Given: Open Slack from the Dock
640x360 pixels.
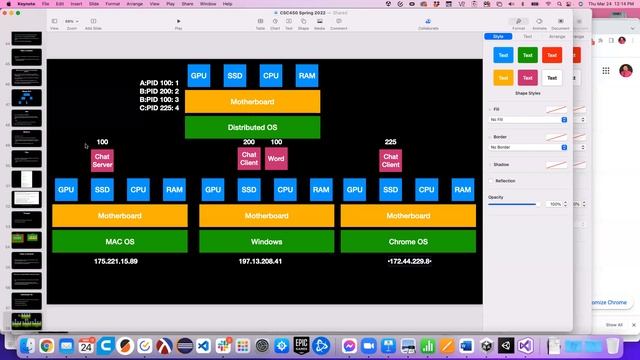Looking at the screenshot, I should (x=223, y=346).
